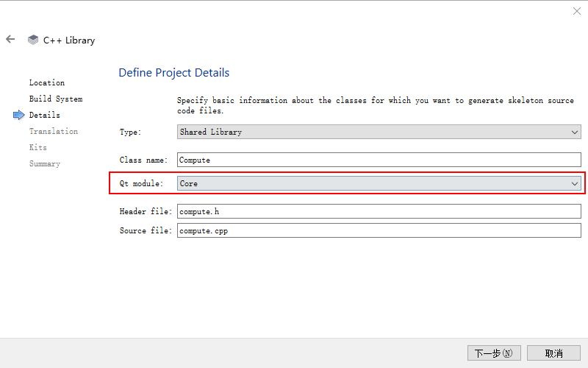Click the Define Project Details heading

click(x=174, y=72)
